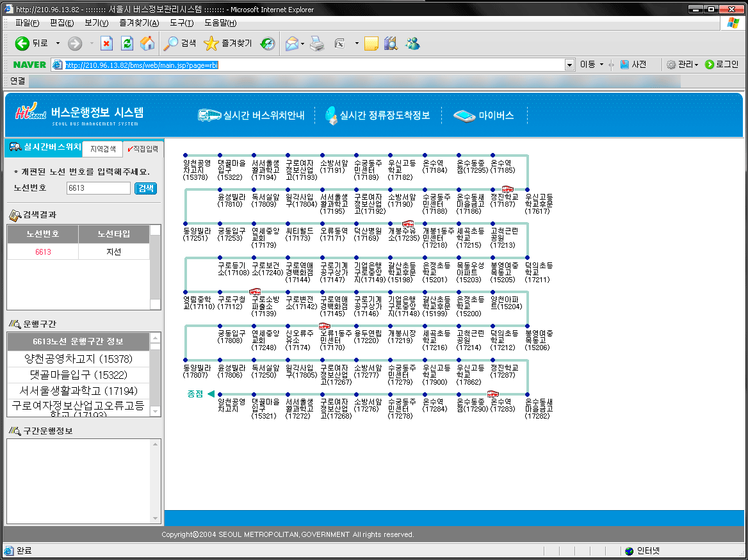Select 댓골마을입구 (15322) in 운행구간 list
This screenshot has width=748, height=560.
(x=79, y=375)
